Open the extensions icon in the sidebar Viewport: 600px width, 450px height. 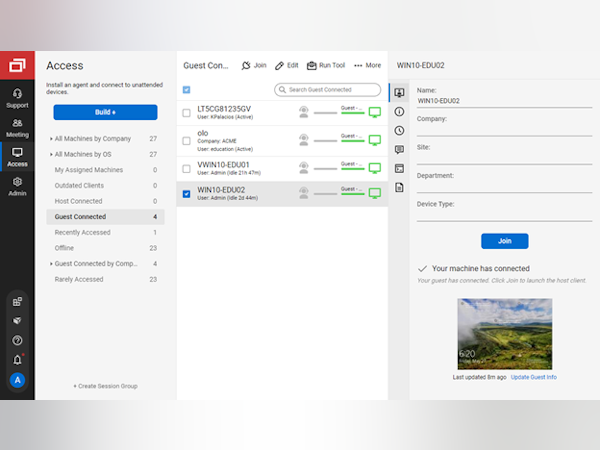click(17, 302)
